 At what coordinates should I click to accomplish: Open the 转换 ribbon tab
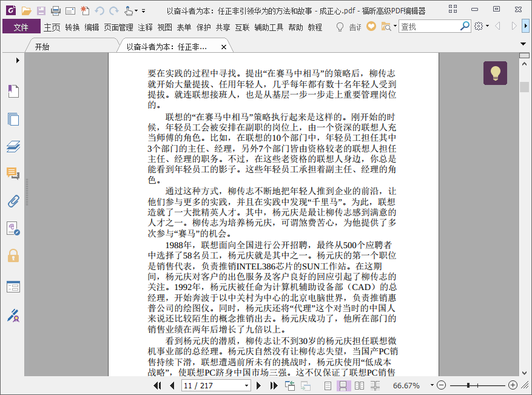tap(72, 27)
